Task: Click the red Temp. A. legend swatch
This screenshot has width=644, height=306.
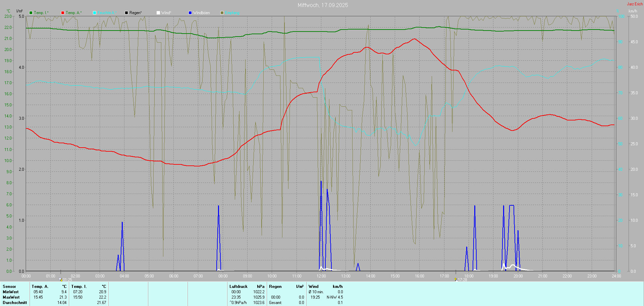Action: point(63,13)
